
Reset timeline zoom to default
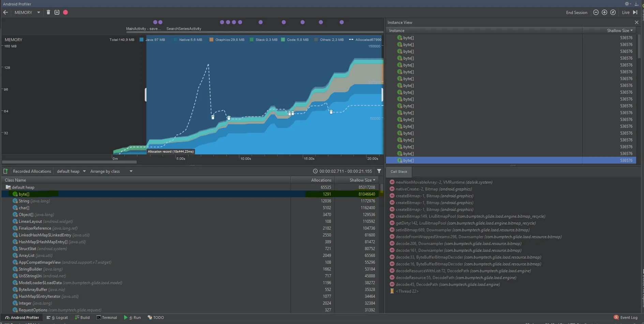613,12
